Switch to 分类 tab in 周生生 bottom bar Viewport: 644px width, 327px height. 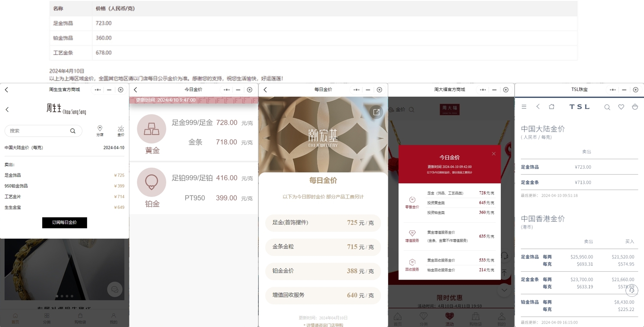(47, 318)
